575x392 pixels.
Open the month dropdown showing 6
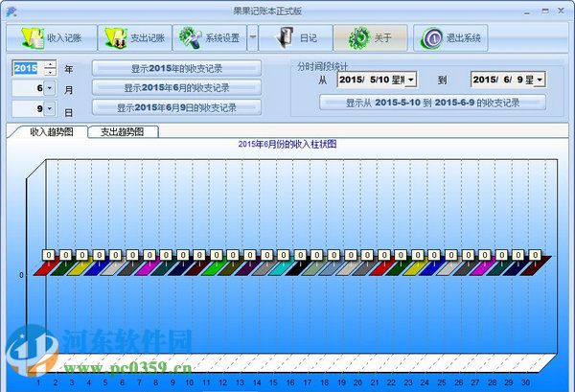tap(50, 88)
